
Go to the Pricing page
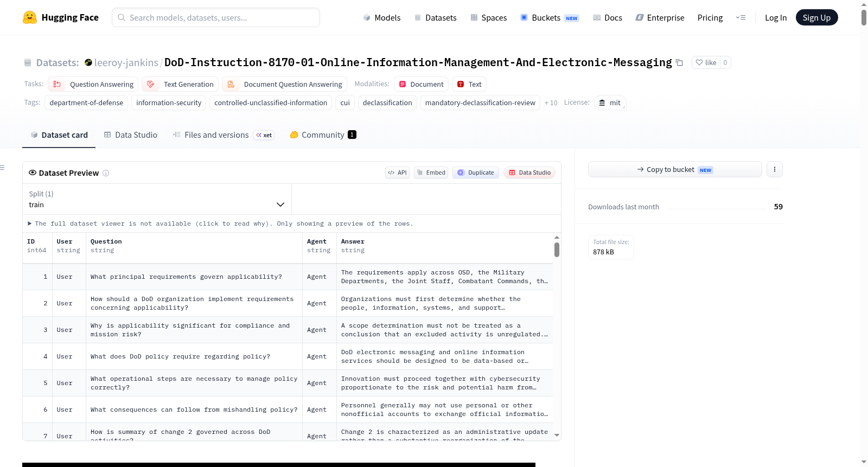tap(710, 17)
